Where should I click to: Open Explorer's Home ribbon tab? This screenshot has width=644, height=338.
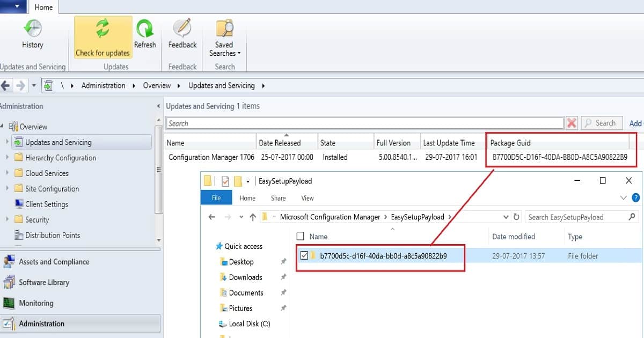[247, 198]
